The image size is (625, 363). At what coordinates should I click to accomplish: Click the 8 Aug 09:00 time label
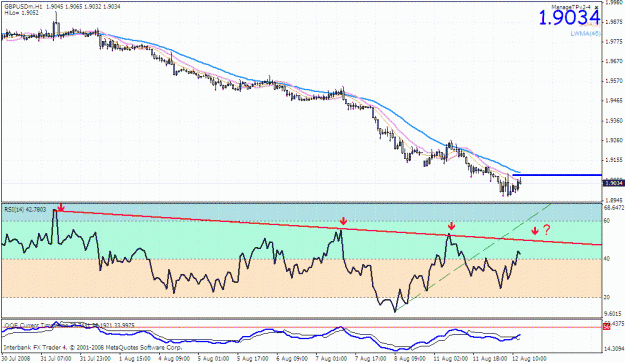coord(411,359)
